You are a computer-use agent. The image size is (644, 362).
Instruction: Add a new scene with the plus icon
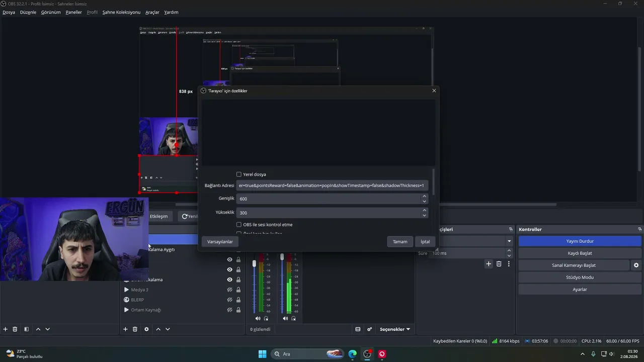tap(6, 329)
